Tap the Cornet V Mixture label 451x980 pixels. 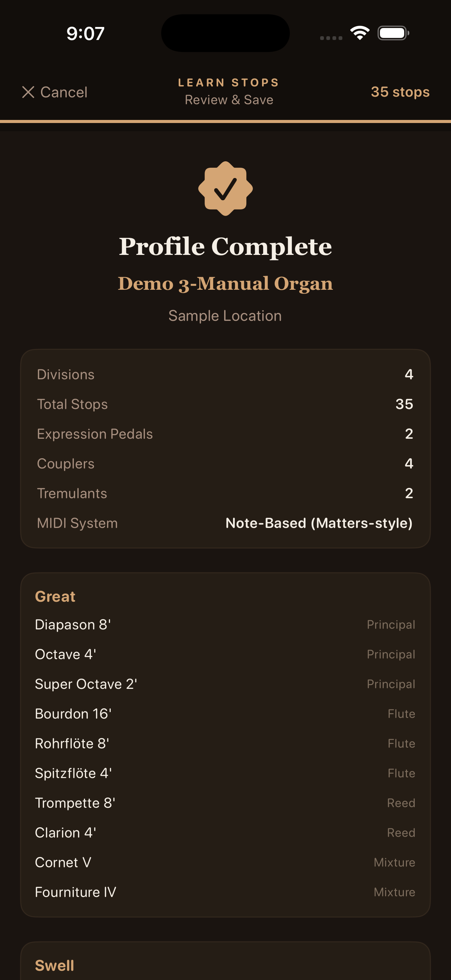pos(394,862)
